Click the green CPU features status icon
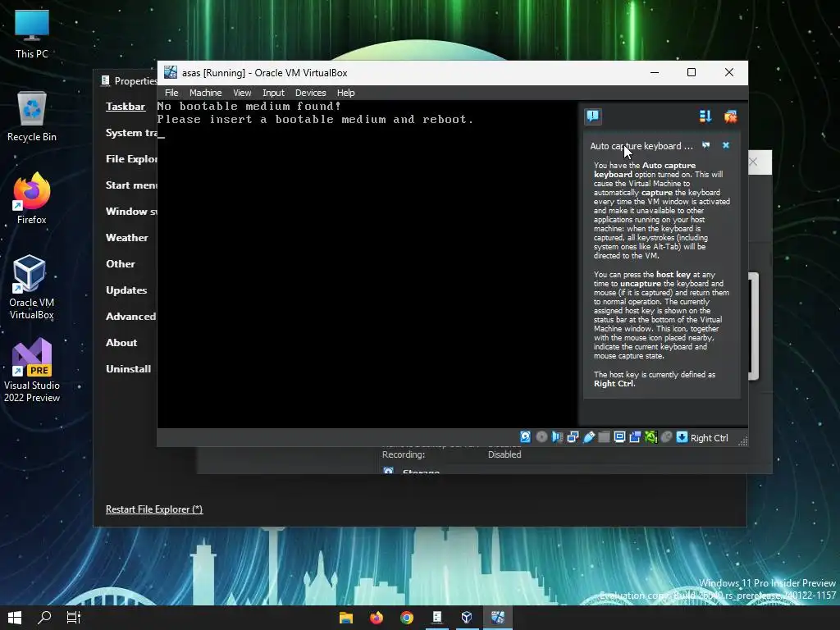The image size is (840, 630). pyautogui.click(x=651, y=437)
